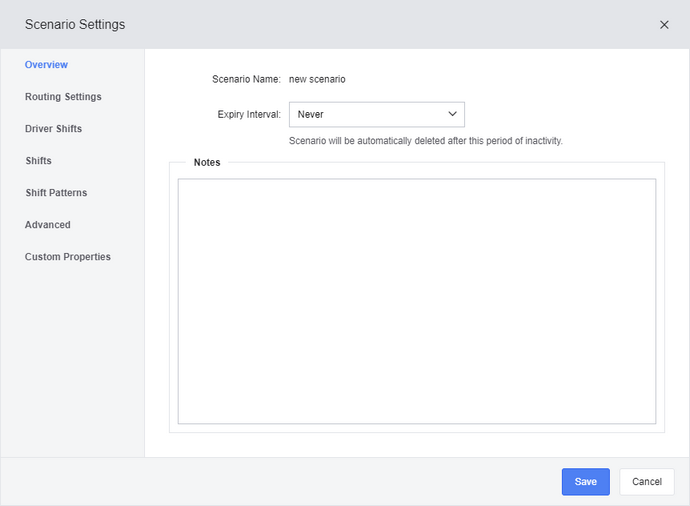Save the scenario settings
Viewport: 690px width, 506px height.
[585, 482]
